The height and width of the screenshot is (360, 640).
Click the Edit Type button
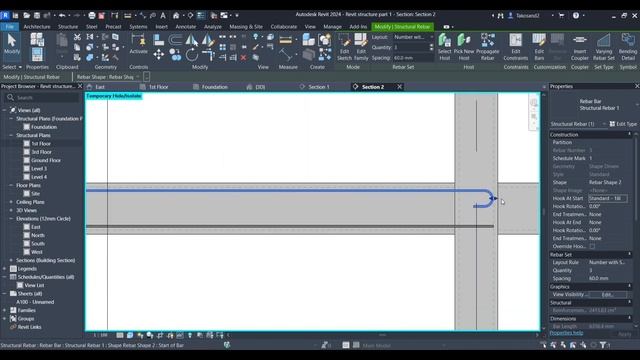pos(623,124)
